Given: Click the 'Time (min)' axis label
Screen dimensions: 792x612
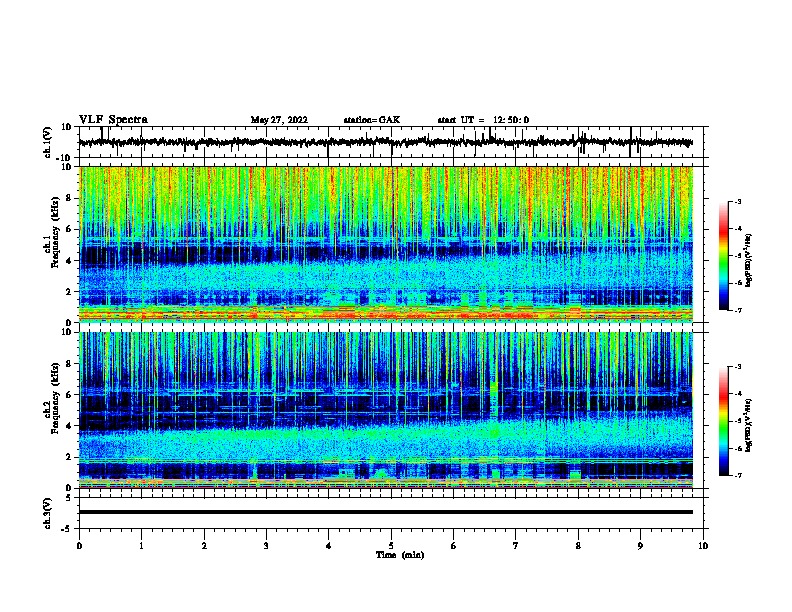Looking at the screenshot, I should click(400, 555).
